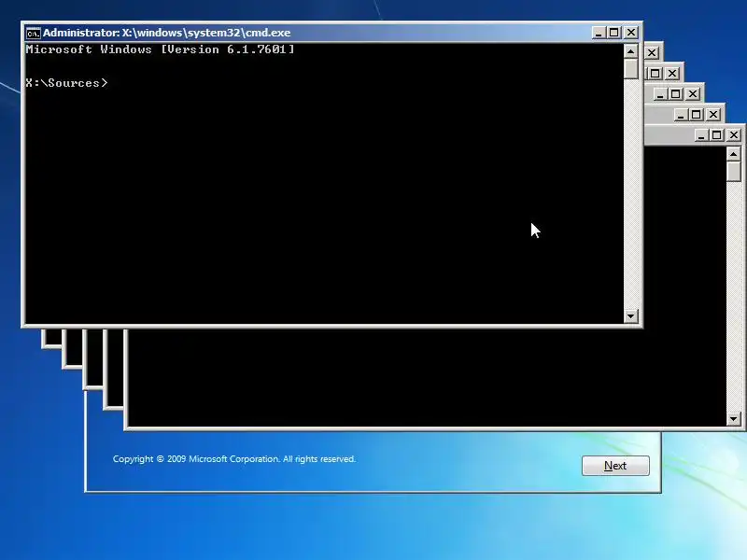Click the Next button in Windows setup
This screenshot has height=560, width=747.
point(615,465)
